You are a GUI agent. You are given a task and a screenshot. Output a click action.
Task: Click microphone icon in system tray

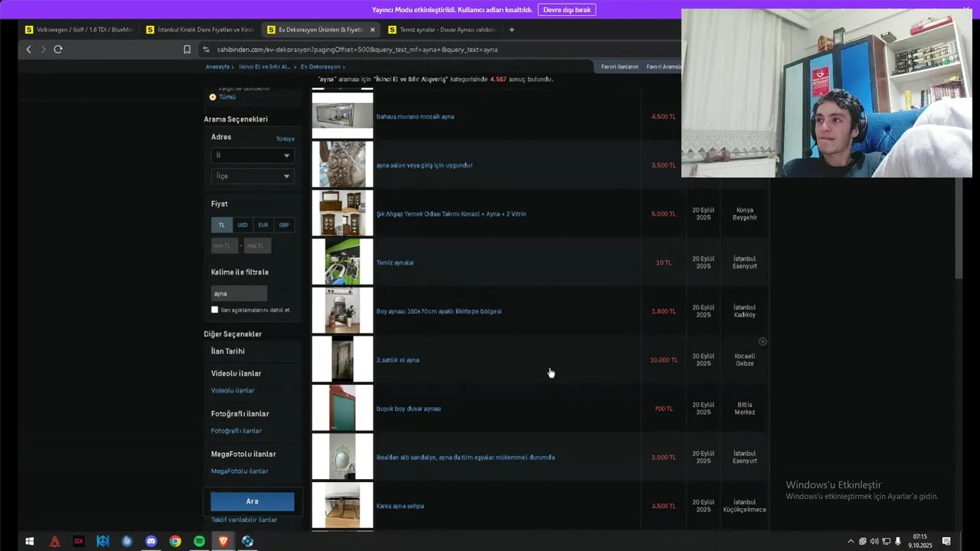pos(898,541)
